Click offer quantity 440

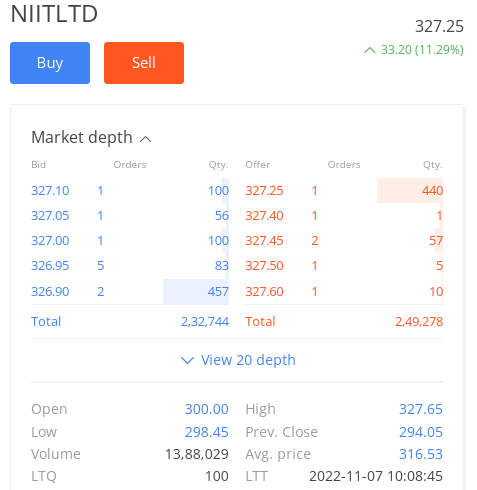click(432, 191)
